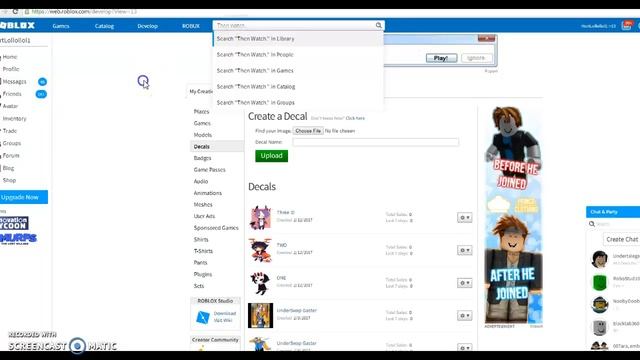Click the browser address bar URL
The image size is (640, 360).
click(x=84, y=11)
